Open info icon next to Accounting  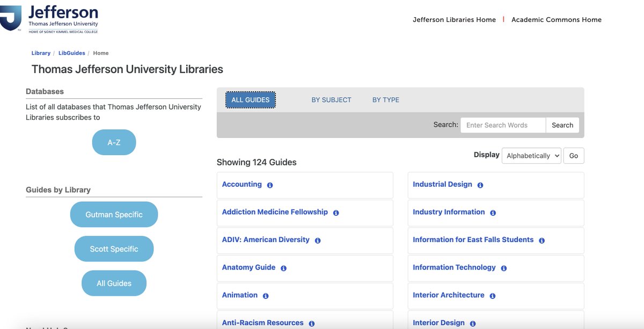(x=270, y=185)
